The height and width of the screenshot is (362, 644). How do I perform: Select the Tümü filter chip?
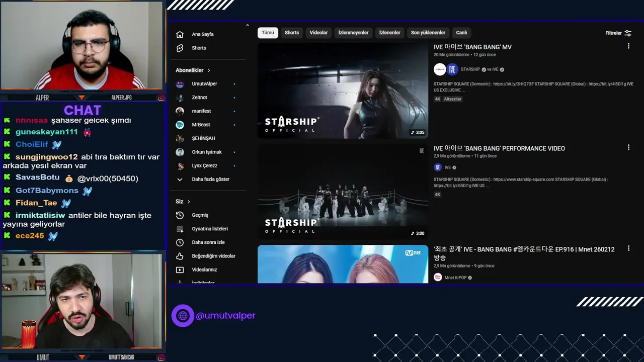tap(268, 33)
